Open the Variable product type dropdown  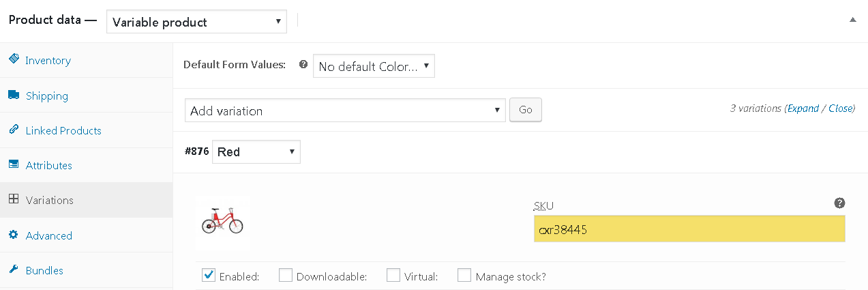tap(196, 22)
